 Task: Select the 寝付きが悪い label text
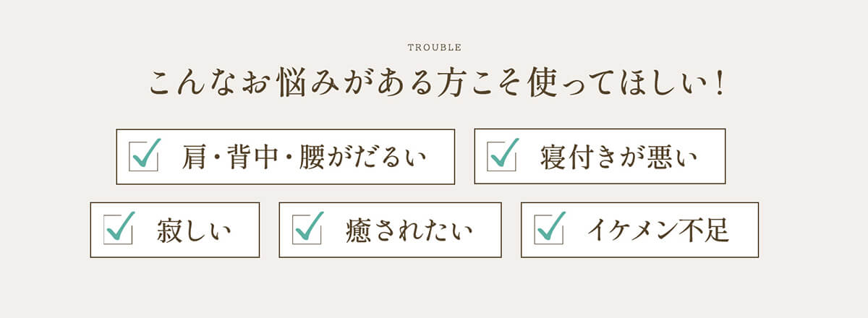tap(619, 158)
